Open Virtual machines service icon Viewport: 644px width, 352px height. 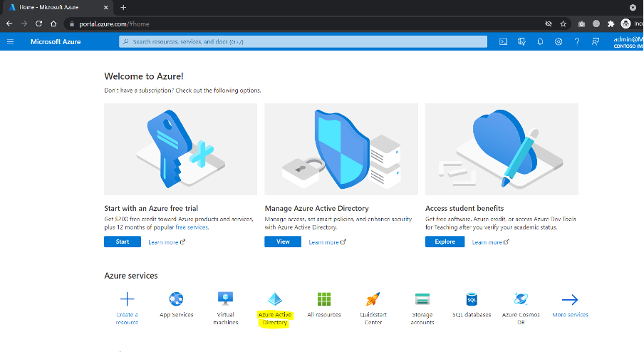point(226,299)
